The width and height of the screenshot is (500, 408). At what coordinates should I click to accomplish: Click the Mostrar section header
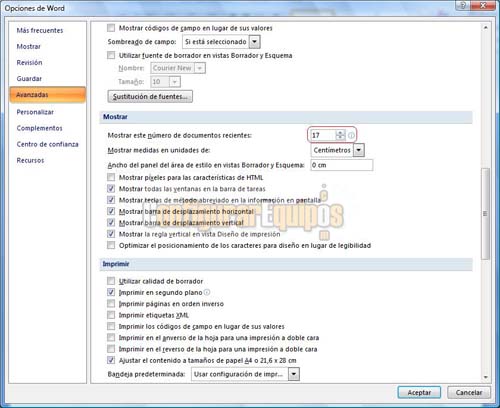pos(286,117)
